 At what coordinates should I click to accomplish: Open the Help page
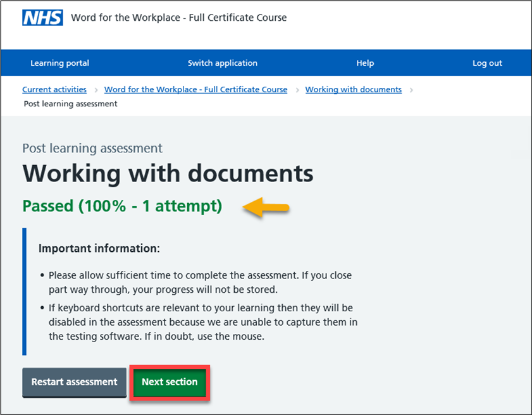click(x=365, y=63)
